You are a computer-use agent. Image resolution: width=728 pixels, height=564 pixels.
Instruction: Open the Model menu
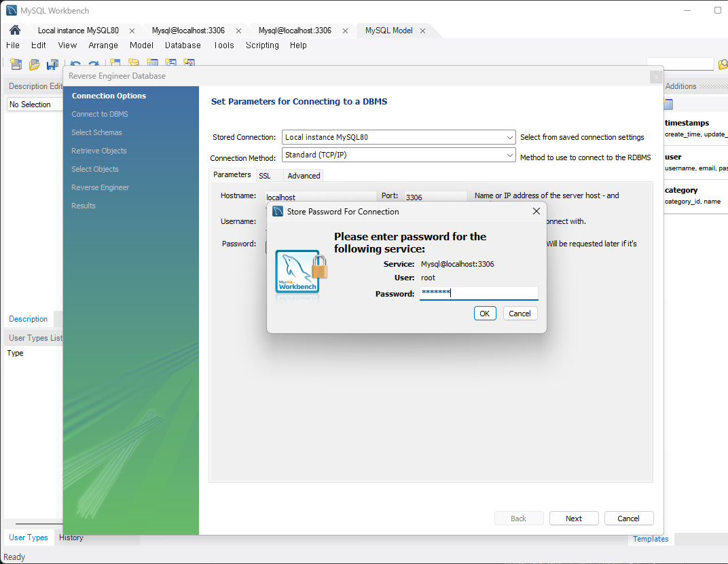click(x=142, y=45)
